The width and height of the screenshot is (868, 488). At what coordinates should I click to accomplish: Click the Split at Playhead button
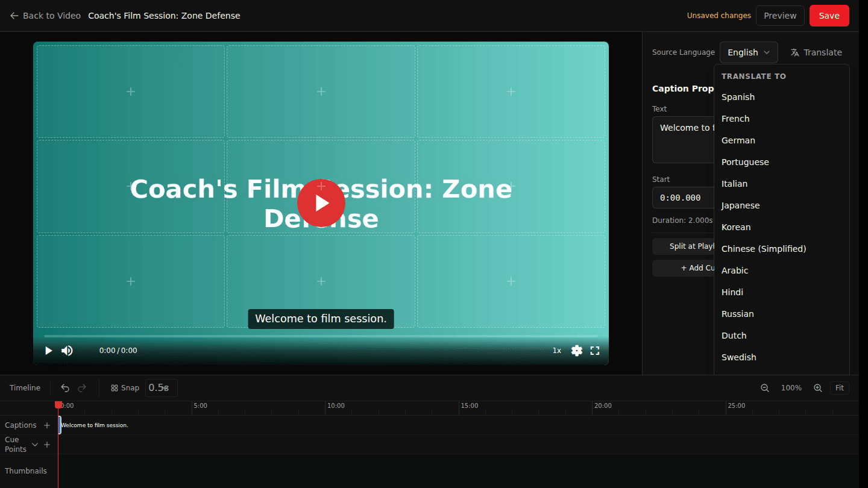pos(684,246)
